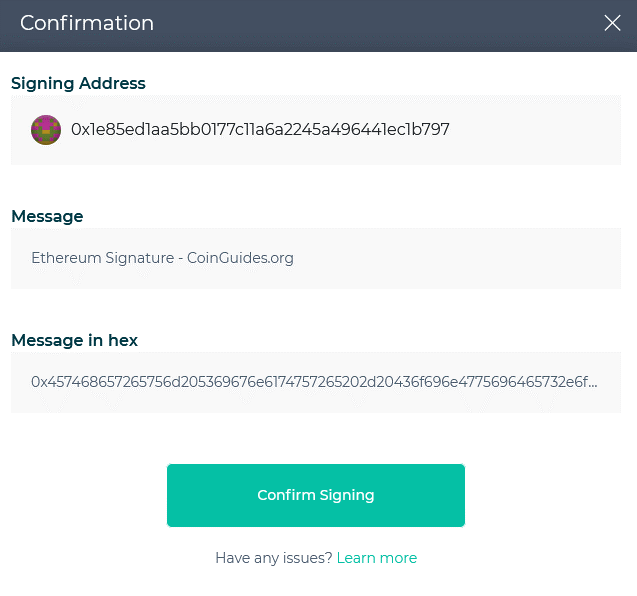Close the Confirmation dialog with the X
The width and height of the screenshot is (637, 596).
click(612, 23)
